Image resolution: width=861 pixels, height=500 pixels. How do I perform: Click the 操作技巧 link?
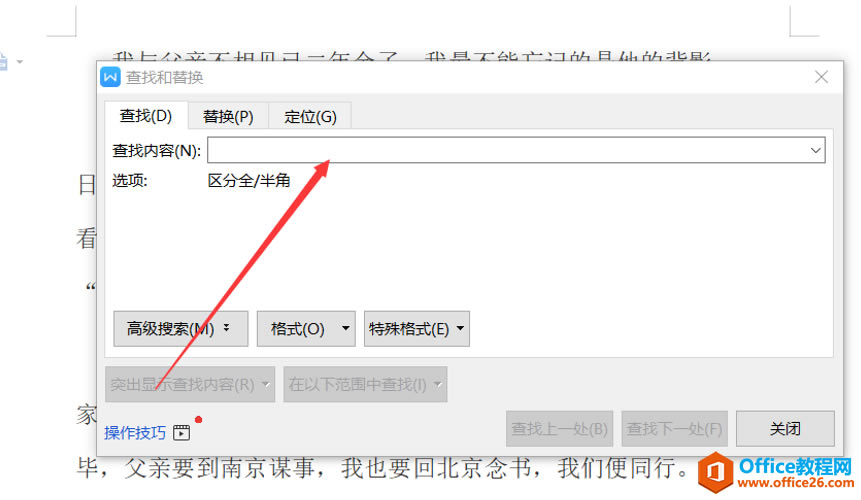coord(135,432)
